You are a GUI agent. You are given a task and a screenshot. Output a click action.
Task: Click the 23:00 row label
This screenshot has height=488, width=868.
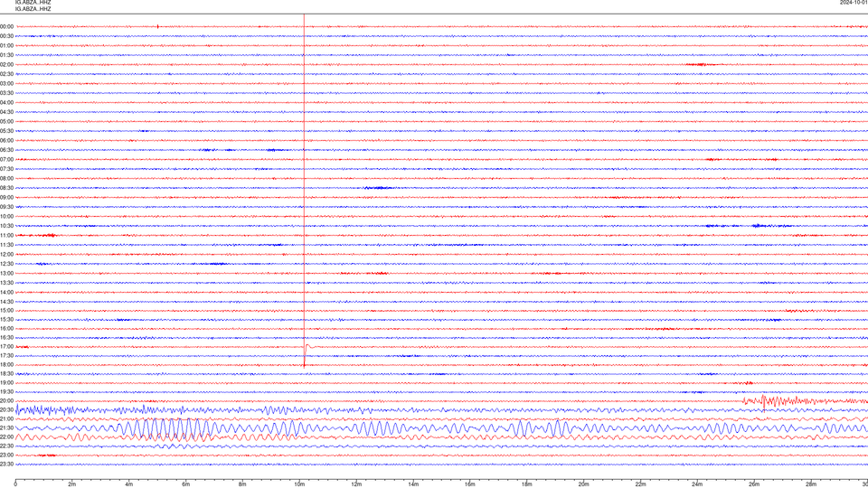[x=6, y=455]
